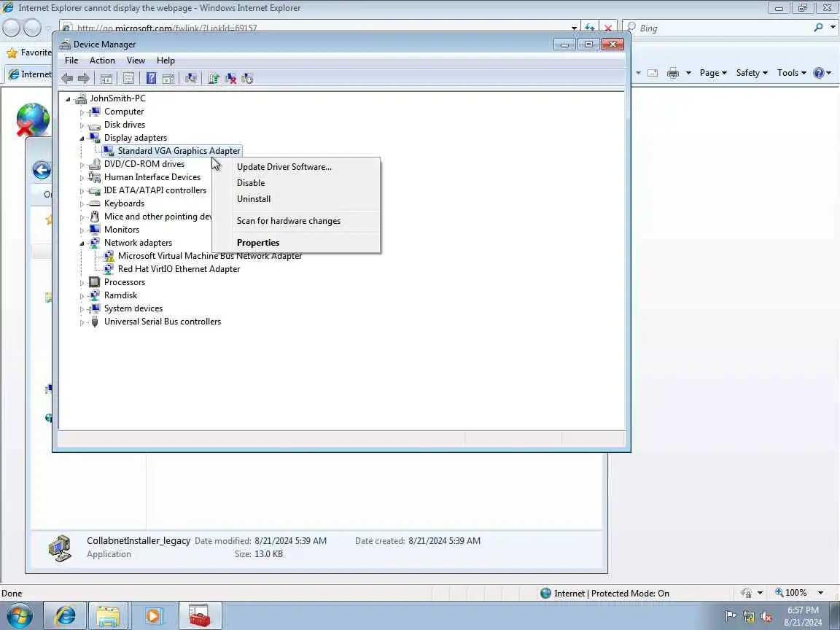The image size is (840, 630).
Task: Open Internet Explorer from the taskbar
Action: click(x=65, y=615)
